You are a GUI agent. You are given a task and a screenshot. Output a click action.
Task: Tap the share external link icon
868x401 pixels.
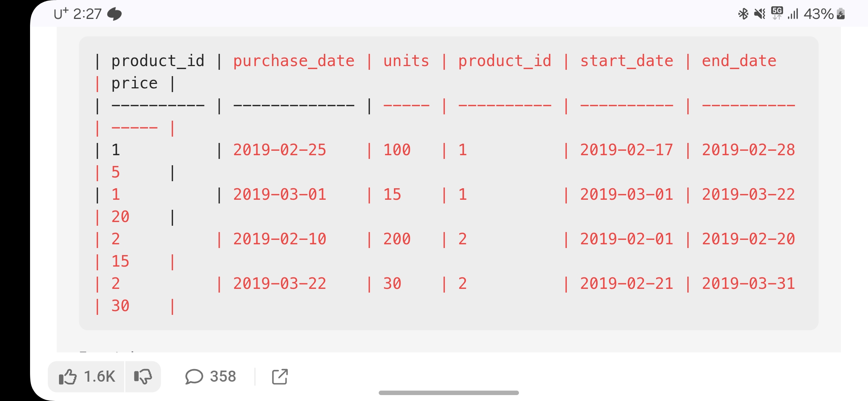(280, 376)
